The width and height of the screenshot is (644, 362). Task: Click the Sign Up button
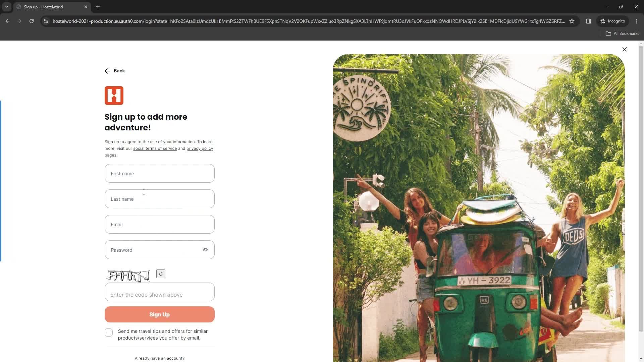[160, 314]
